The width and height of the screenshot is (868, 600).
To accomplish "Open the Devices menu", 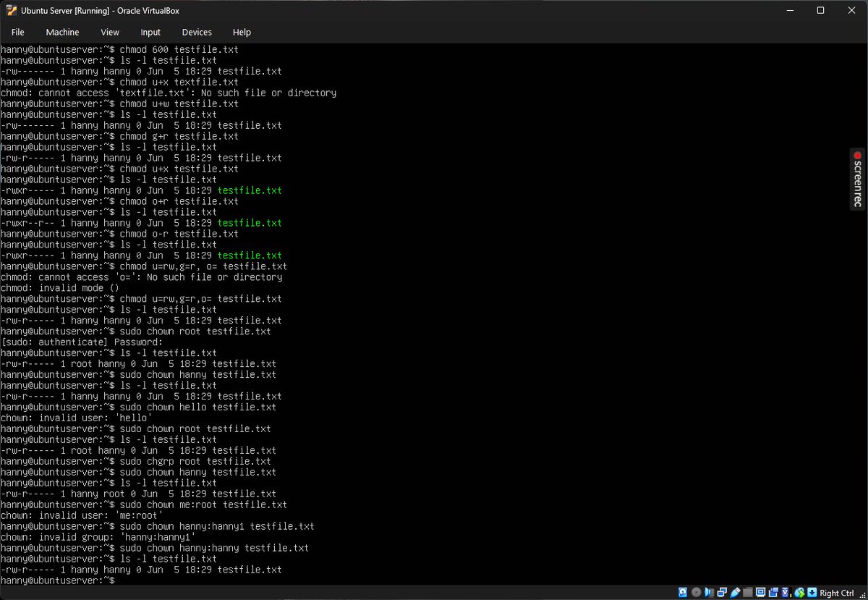I will point(197,32).
